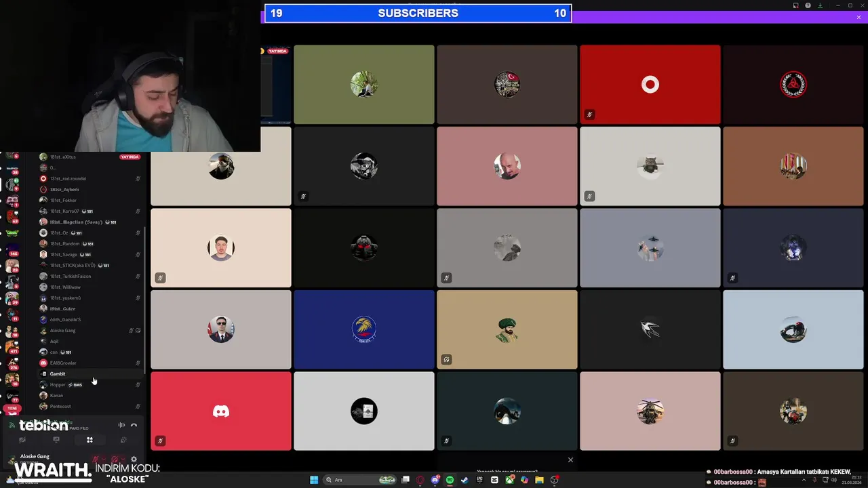This screenshot has width=868, height=488.
Task: Open CapCut from the taskbar
Action: click(494, 480)
